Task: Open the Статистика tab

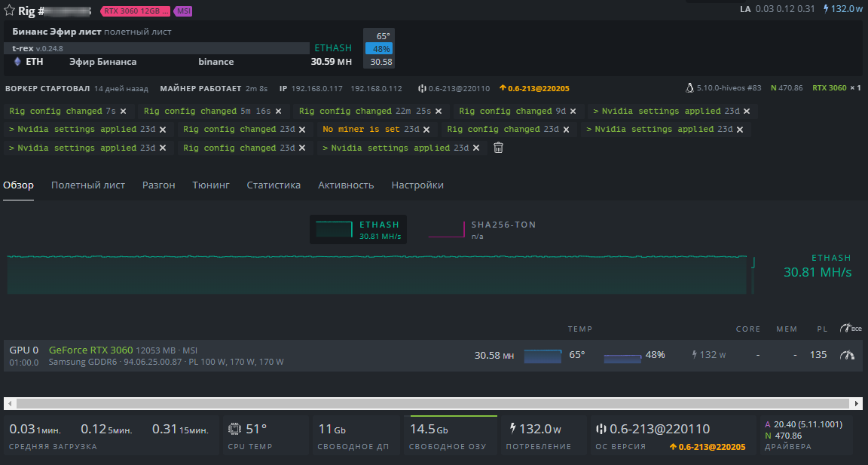Action: click(x=274, y=185)
